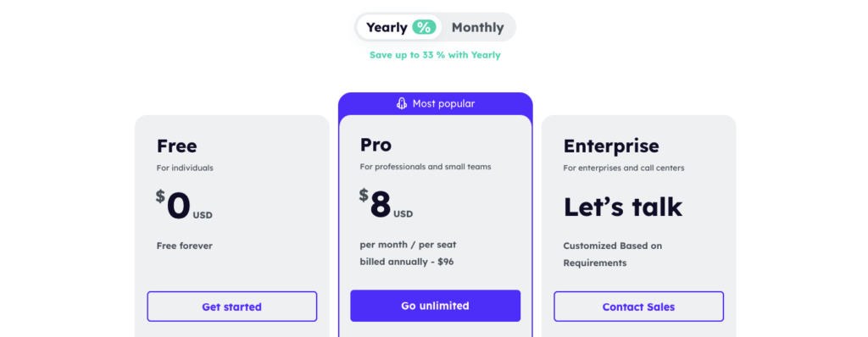Click the $8 USD price

coord(387,205)
